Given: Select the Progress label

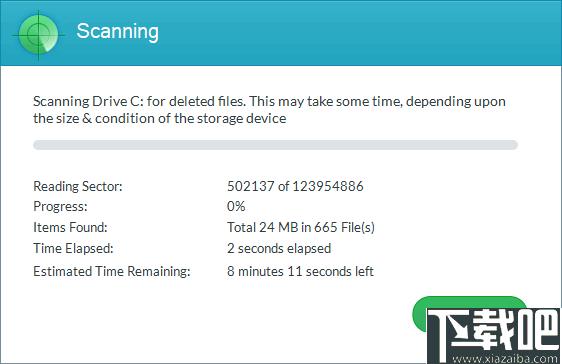Looking at the screenshot, I should pyautogui.click(x=60, y=207).
